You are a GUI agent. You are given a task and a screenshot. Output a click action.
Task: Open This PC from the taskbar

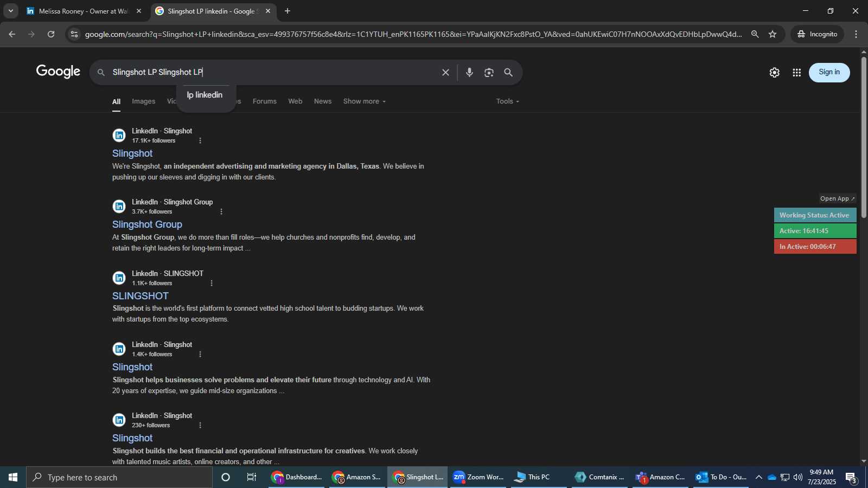[x=539, y=477]
